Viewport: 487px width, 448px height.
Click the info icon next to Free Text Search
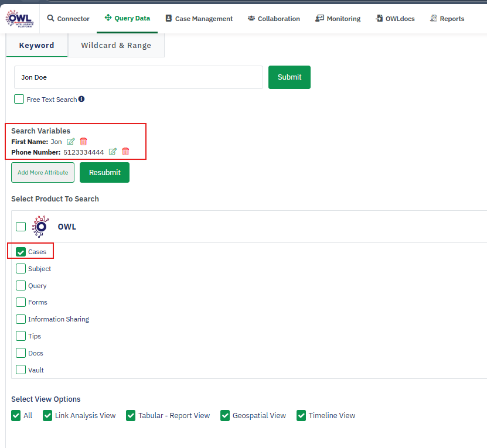click(x=81, y=99)
